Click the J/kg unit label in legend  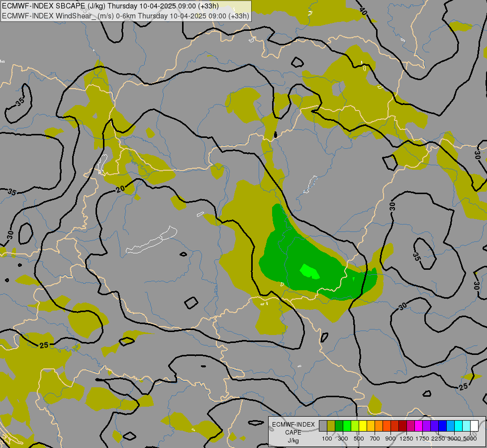coord(293,441)
